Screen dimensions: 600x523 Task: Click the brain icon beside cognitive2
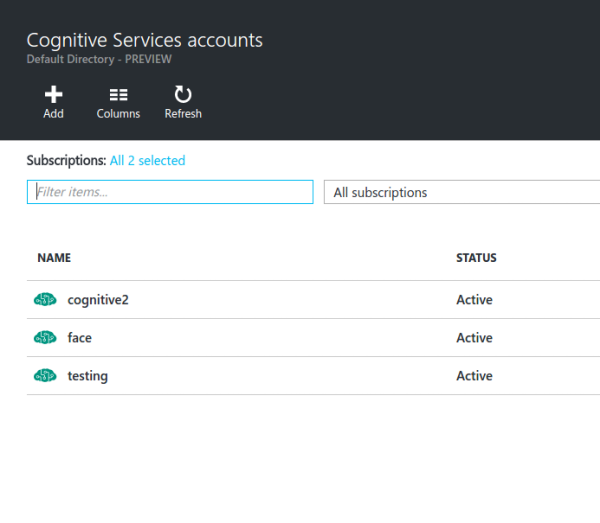coord(45,300)
